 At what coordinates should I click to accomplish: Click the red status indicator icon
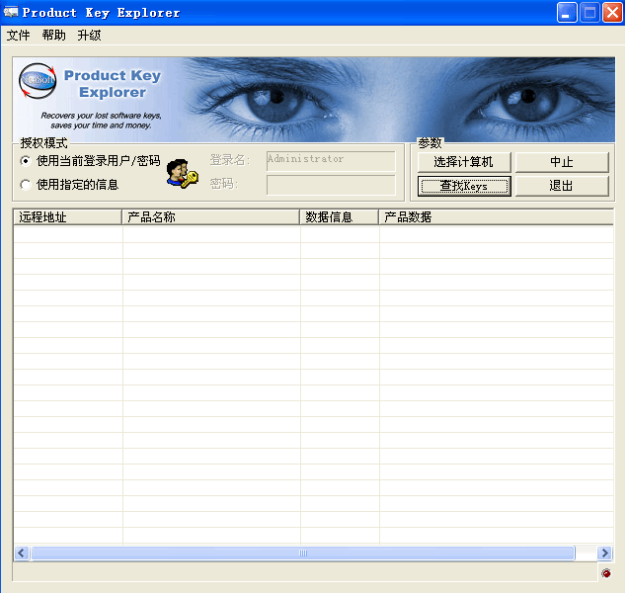click(605, 573)
